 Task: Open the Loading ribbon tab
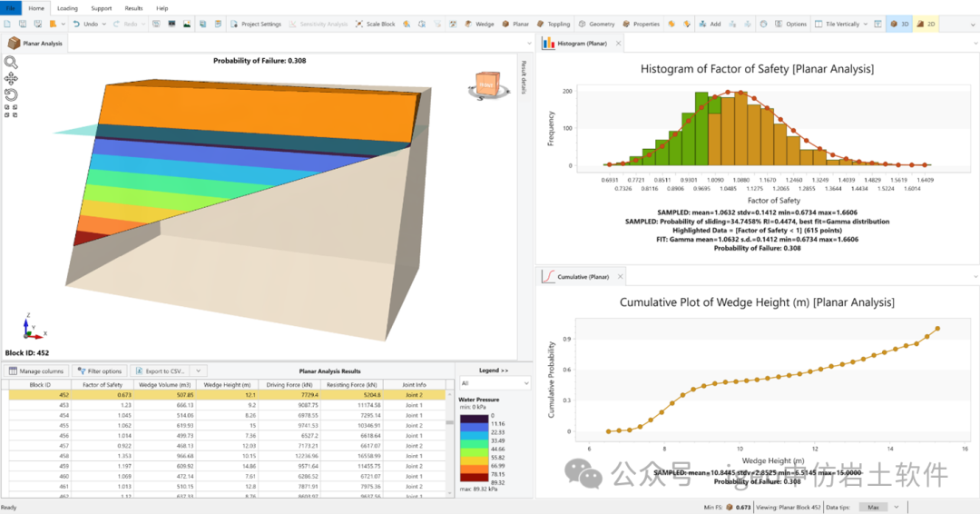pos(67,7)
